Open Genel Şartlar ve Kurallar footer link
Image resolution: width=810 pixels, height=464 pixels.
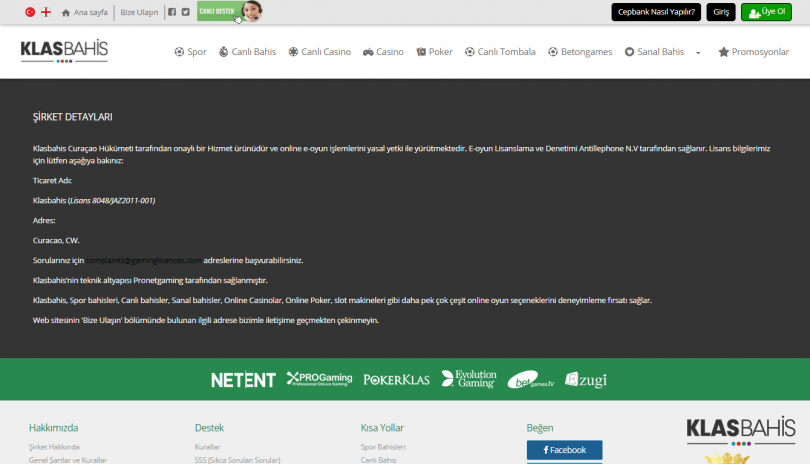(68, 460)
